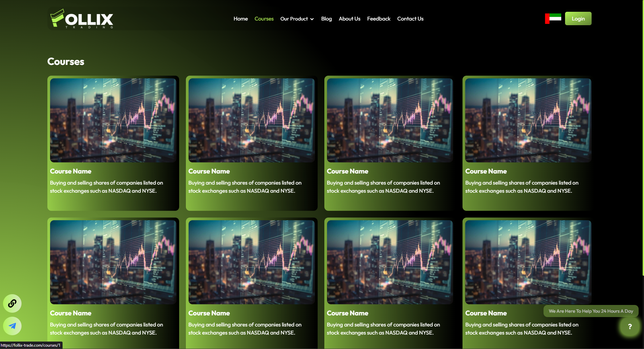644x349 pixels.
Task: Open the Feedback page
Action: 378,19
